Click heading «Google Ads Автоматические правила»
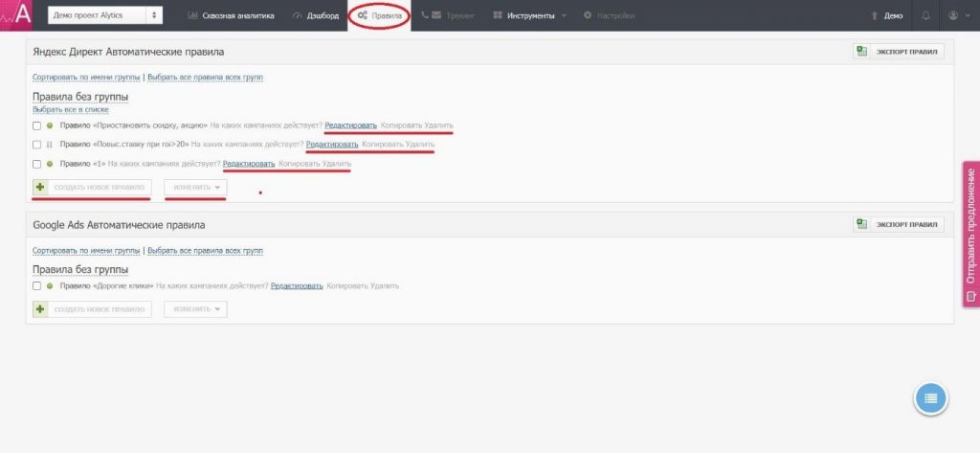Screen dimensions: 980x453 (119, 225)
